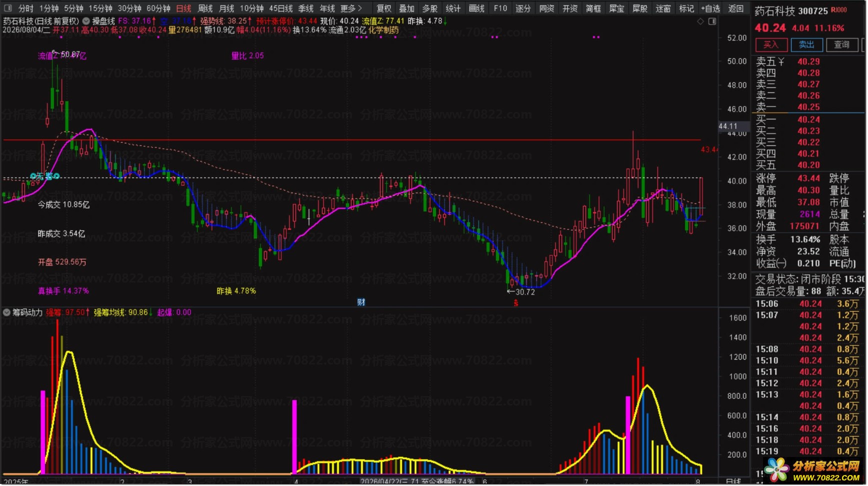
Task: Click the 分析家公式网 logo at bottom right
Action: click(813, 470)
